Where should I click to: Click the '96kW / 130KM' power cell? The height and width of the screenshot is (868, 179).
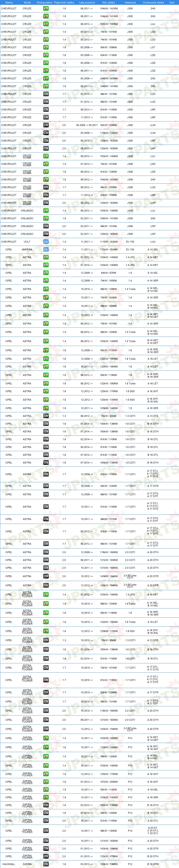[108, 830]
